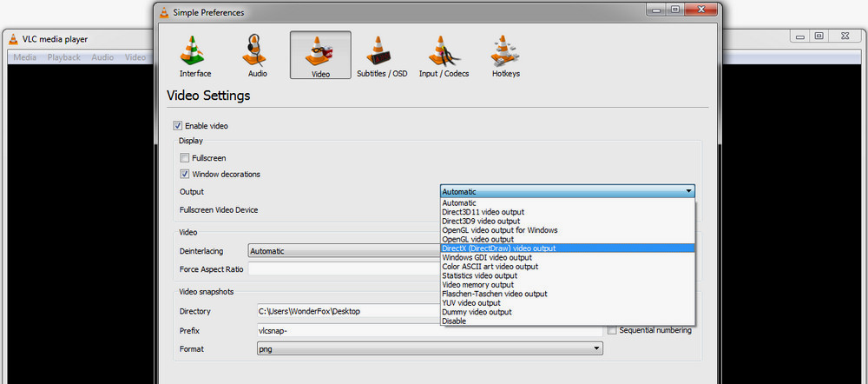868x384 pixels.
Task: Toggle the Enable video checkbox
Action: 177,126
